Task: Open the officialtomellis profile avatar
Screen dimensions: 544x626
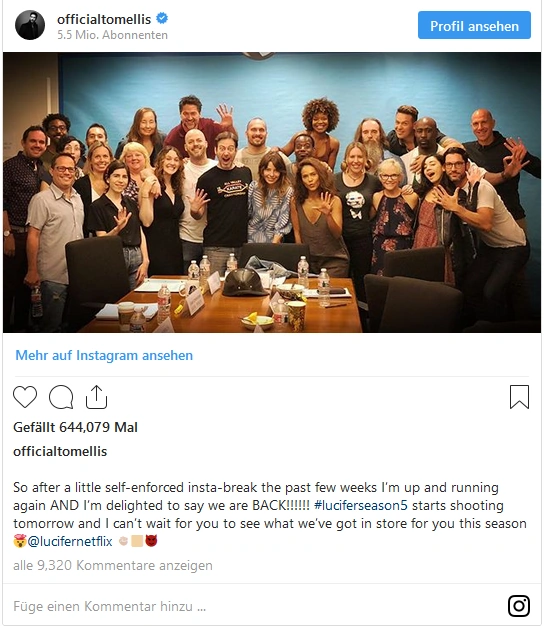Action: click(x=30, y=25)
